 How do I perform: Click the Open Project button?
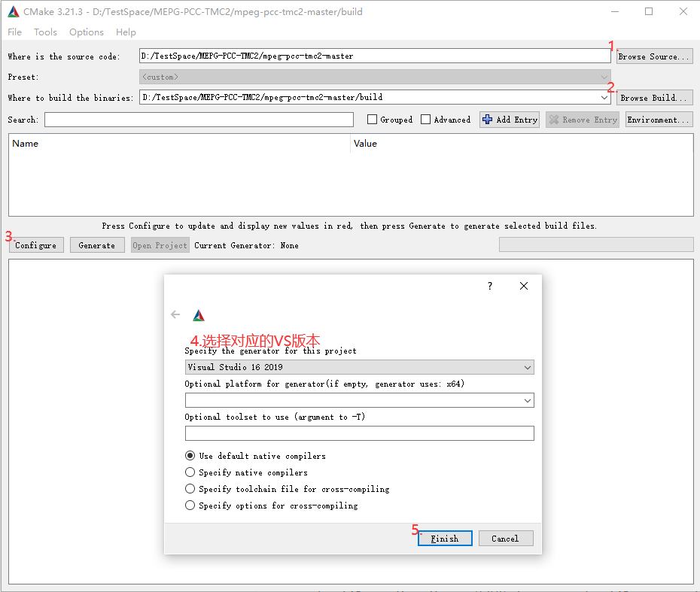click(x=160, y=245)
